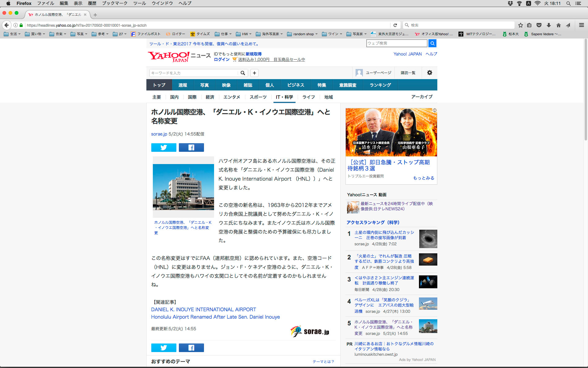Switch to the ランキング navigation tab
The height and width of the screenshot is (368, 588).
click(380, 85)
